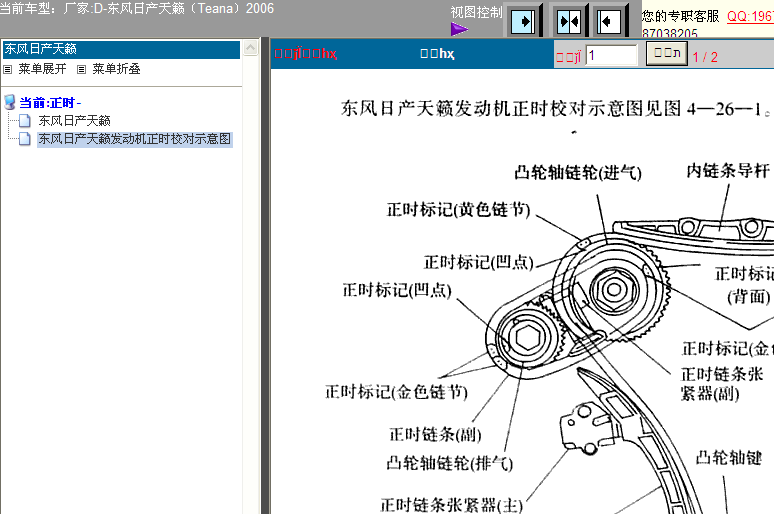774x514 pixels.
Task: Click the 您的专职客服 text
Action: pyautogui.click(x=681, y=16)
